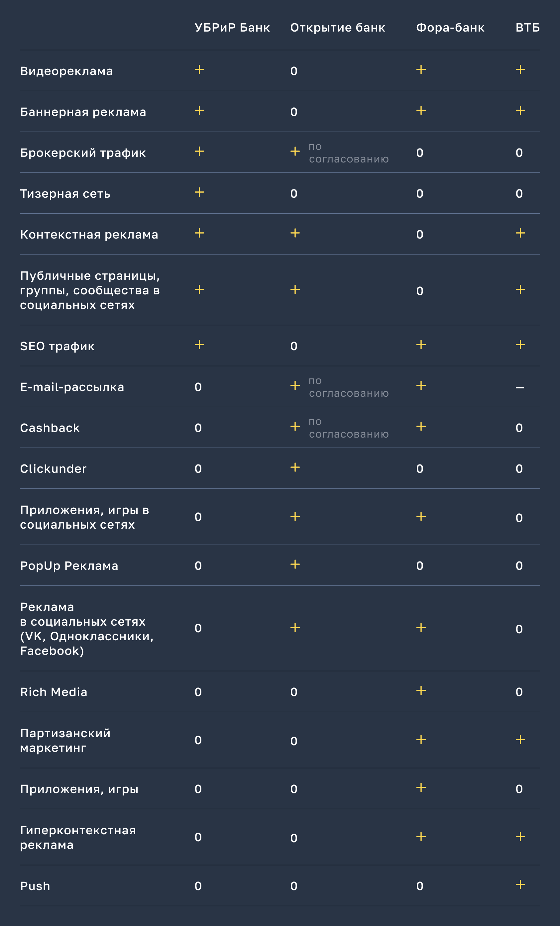This screenshot has width=560, height=926.
Task: Click the 'по согласованию' note in Cashback row
Action: coord(348,428)
